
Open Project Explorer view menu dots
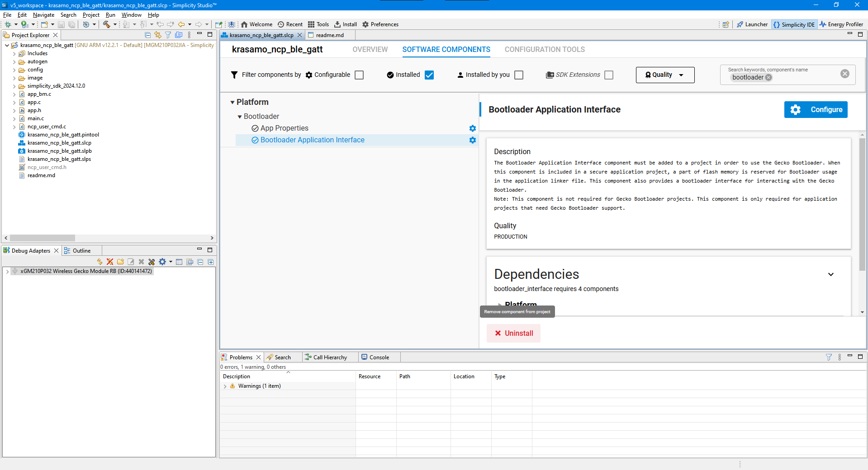[x=189, y=35]
